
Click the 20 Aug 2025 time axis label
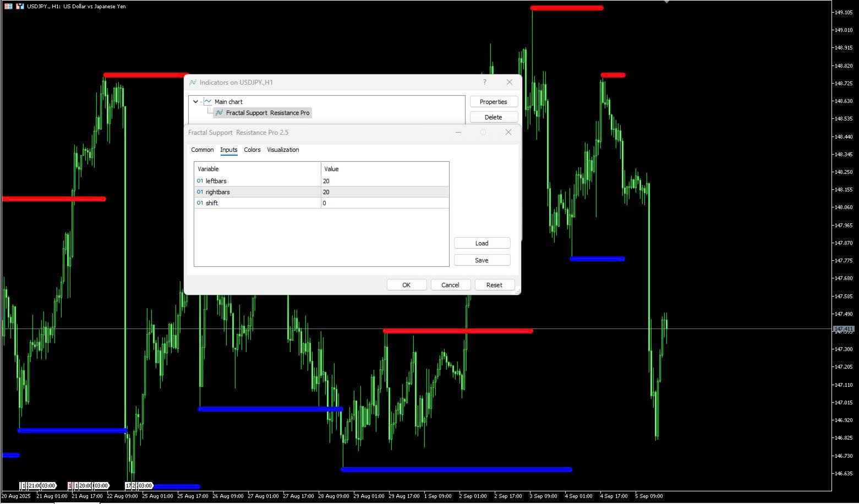[x=17, y=496]
